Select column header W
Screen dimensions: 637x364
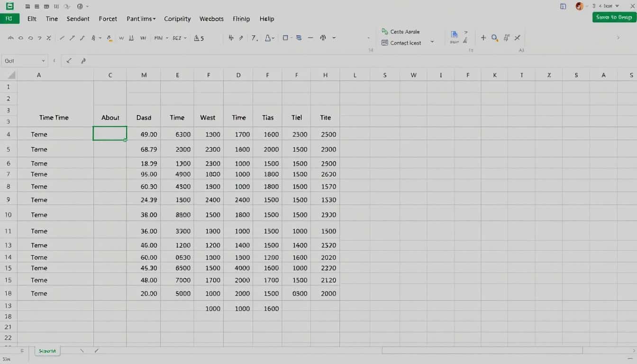(413, 75)
